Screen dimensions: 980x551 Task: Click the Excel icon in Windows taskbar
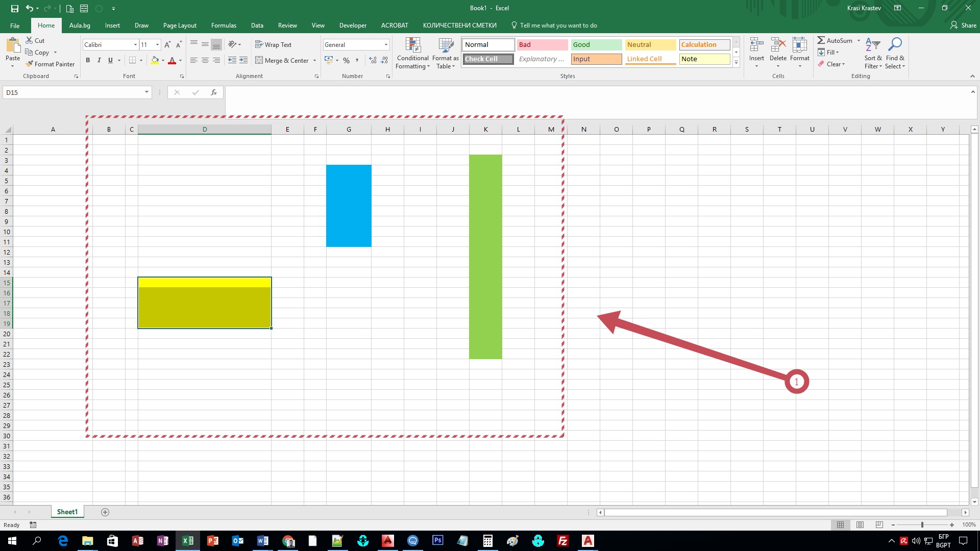click(188, 541)
